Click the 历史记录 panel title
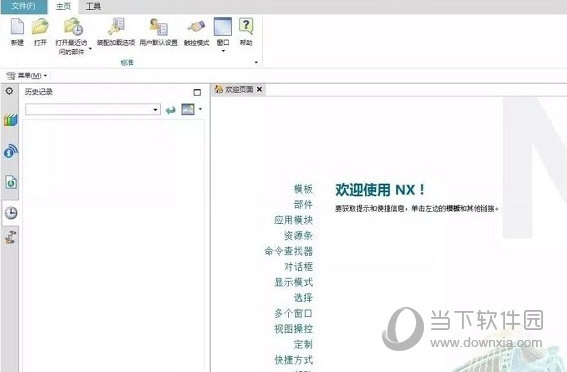This screenshot has width=567, height=372. click(x=39, y=92)
